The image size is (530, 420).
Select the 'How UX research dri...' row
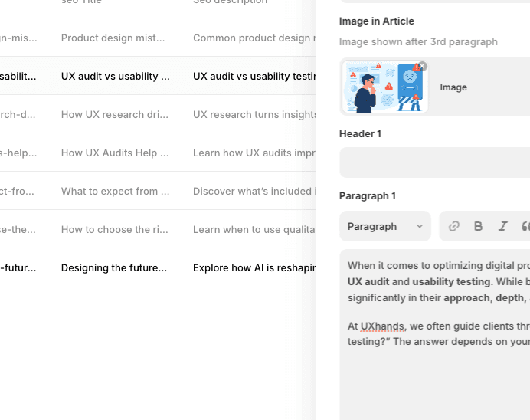click(x=115, y=115)
